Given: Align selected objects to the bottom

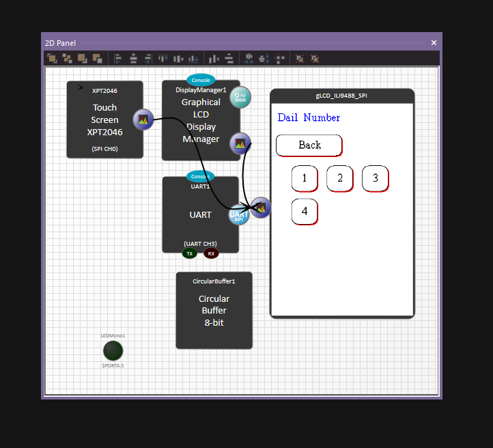Looking at the screenshot, I should pos(193,59).
